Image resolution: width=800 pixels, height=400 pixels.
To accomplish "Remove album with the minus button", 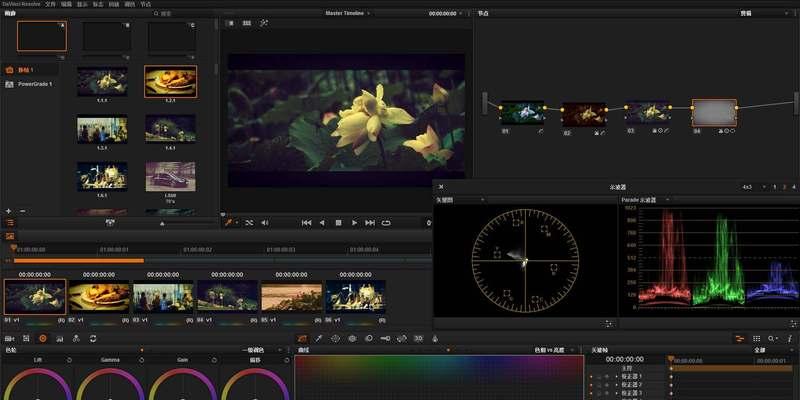I will click(22, 211).
